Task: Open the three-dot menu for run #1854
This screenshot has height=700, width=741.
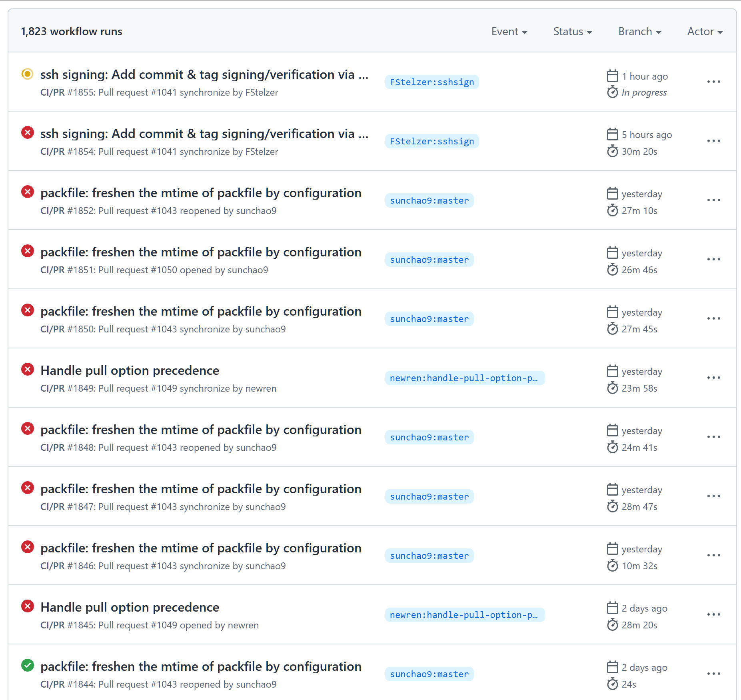Action: click(x=714, y=141)
